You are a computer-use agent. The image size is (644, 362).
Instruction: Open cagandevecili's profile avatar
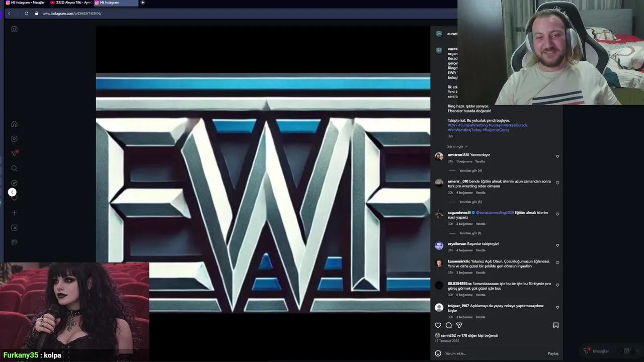coord(439,214)
